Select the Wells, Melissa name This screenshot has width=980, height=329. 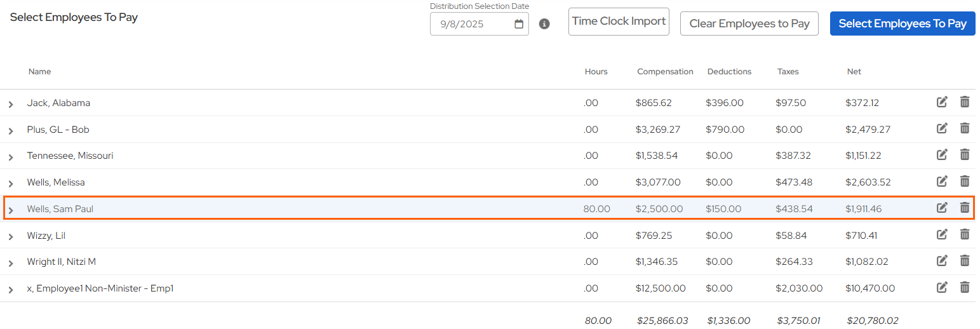click(56, 182)
